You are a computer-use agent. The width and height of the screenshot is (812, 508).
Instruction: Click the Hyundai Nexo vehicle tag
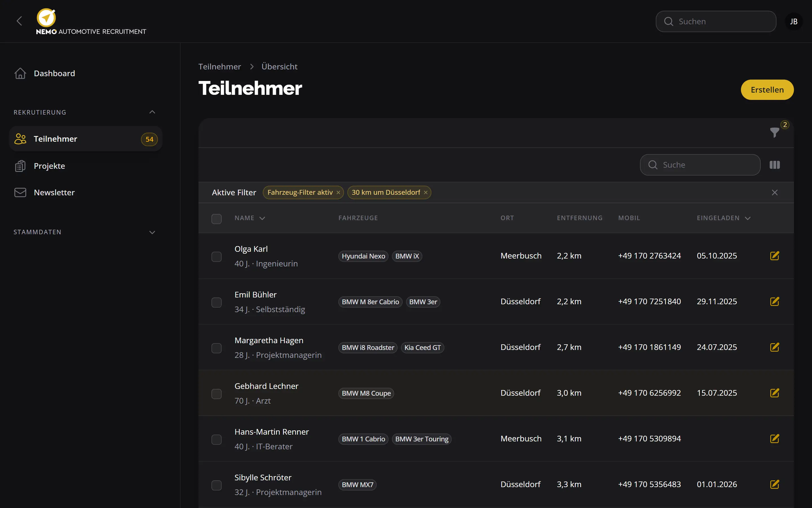[x=363, y=256]
